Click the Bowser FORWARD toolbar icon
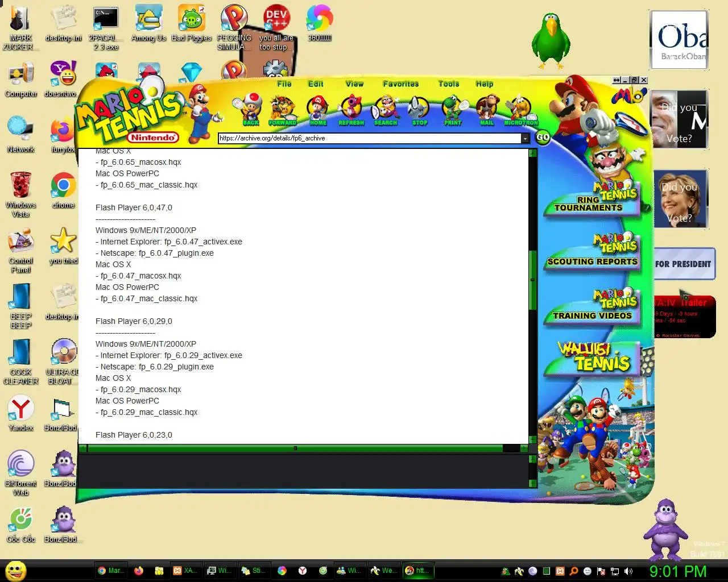The image size is (728, 582). pos(283,110)
